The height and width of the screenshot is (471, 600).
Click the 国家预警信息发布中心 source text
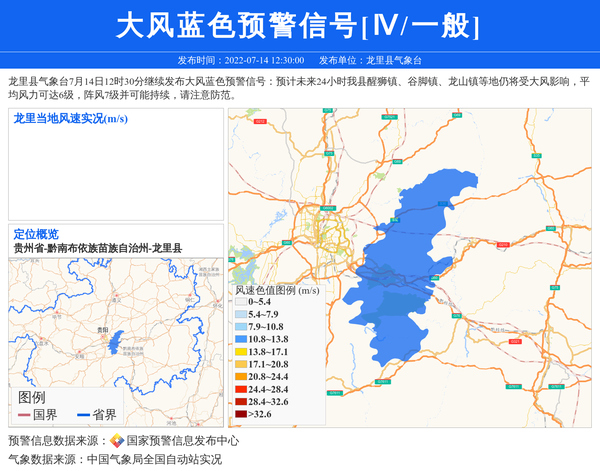tap(182, 441)
